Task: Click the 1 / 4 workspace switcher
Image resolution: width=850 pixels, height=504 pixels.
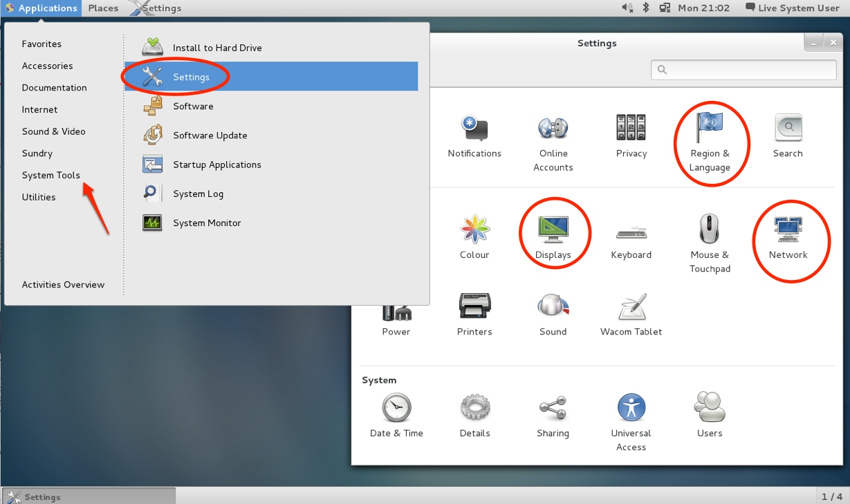Action: (x=831, y=496)
